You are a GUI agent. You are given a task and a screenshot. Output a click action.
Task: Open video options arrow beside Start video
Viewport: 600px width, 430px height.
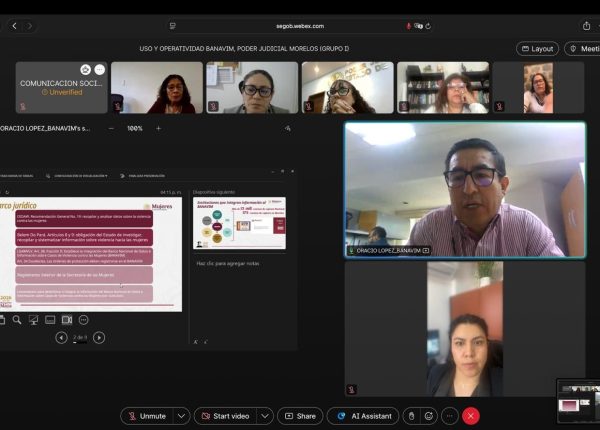[265, 416]
